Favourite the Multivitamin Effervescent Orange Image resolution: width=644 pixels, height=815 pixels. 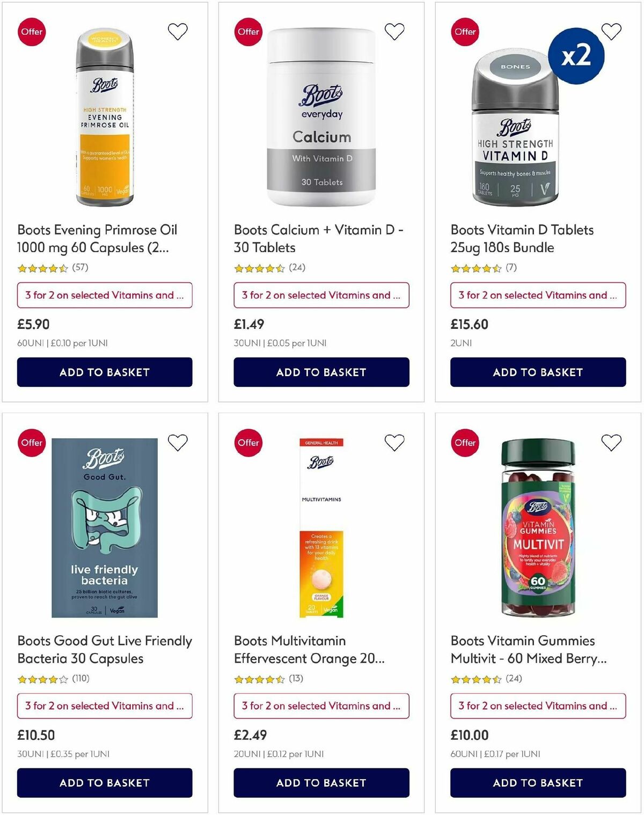pyautogui.click(x=394, y=442)
